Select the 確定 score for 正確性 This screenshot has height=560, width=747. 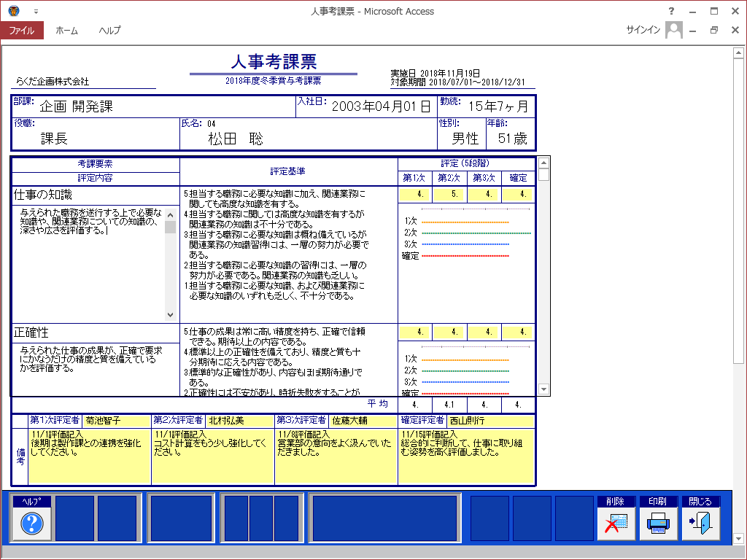point(518,332)
